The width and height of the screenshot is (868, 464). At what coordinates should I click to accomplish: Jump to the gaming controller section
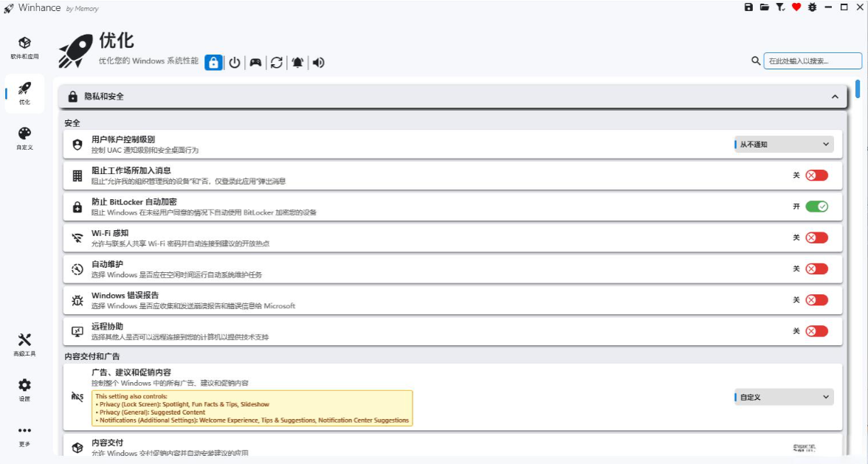[x=255, y=63]
